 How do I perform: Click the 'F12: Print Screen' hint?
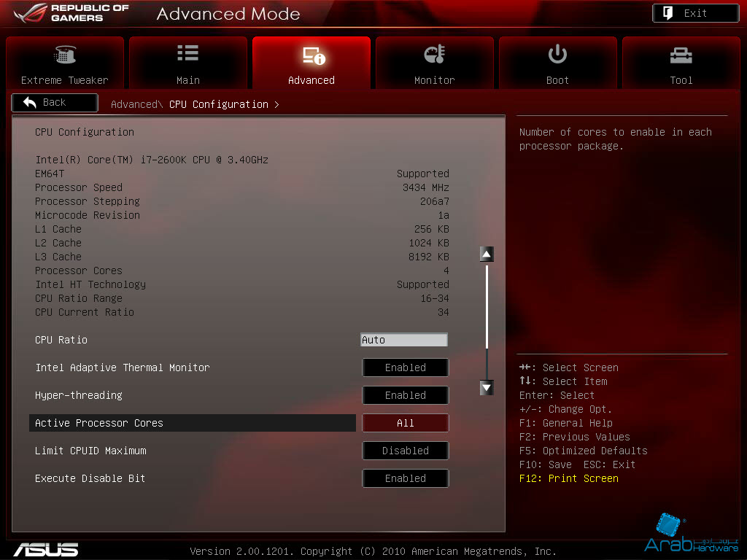[x=569, y=478]
